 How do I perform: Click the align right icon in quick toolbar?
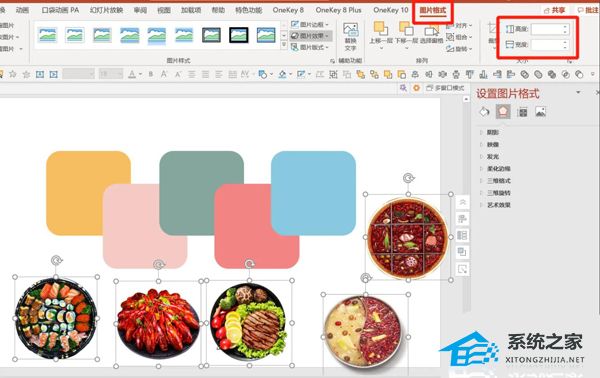497,74
